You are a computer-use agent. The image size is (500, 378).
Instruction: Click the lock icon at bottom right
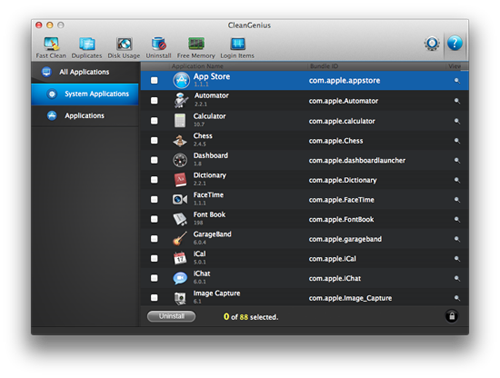tap(452, 316)
